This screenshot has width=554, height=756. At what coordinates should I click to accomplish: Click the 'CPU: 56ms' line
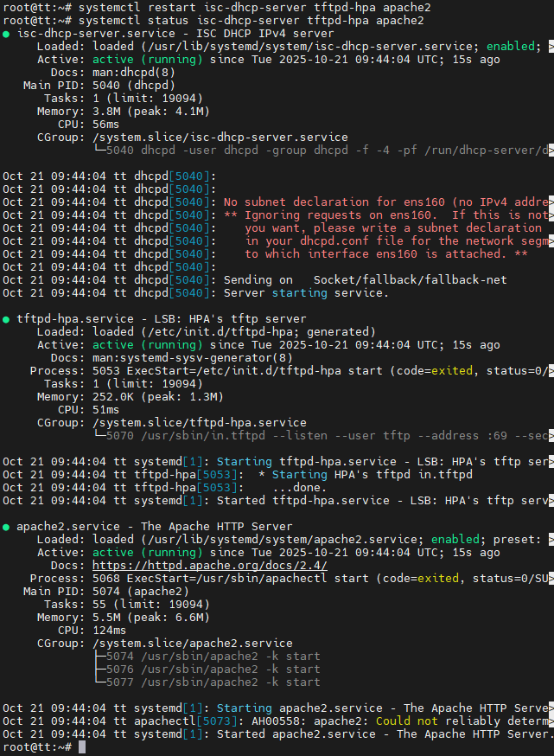[88, 125]
